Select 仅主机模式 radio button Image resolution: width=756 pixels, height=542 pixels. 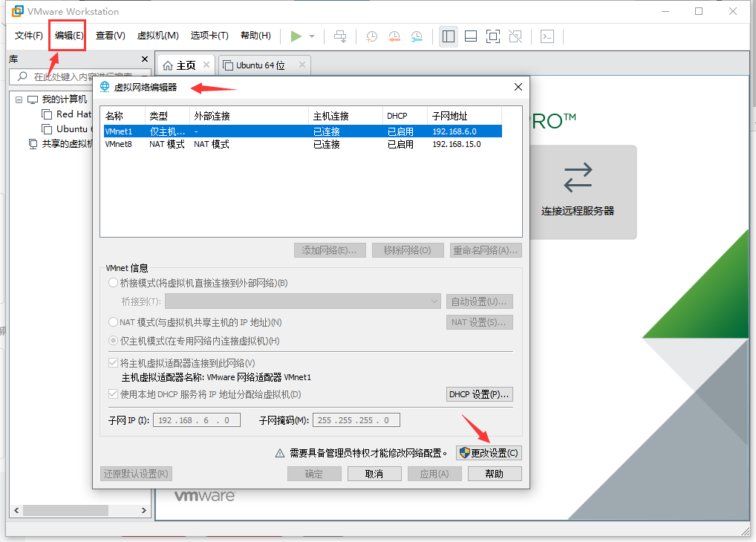pos(113,341)
